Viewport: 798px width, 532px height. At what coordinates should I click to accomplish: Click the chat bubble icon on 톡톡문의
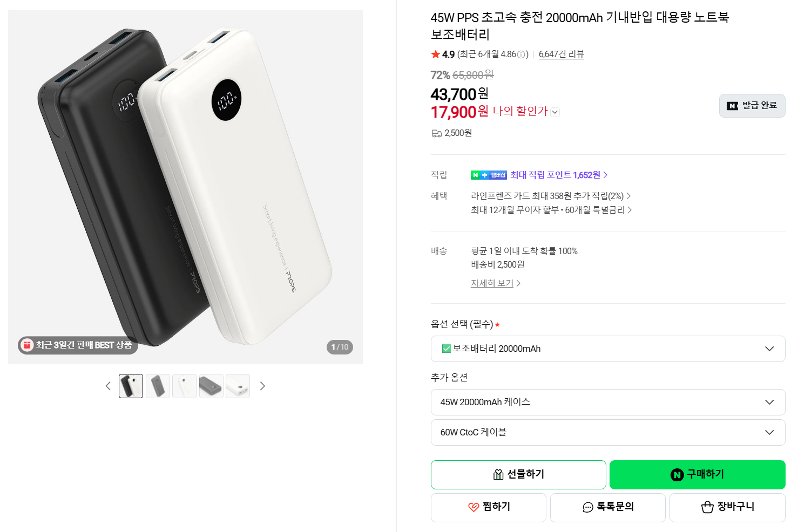click(587, 507)
